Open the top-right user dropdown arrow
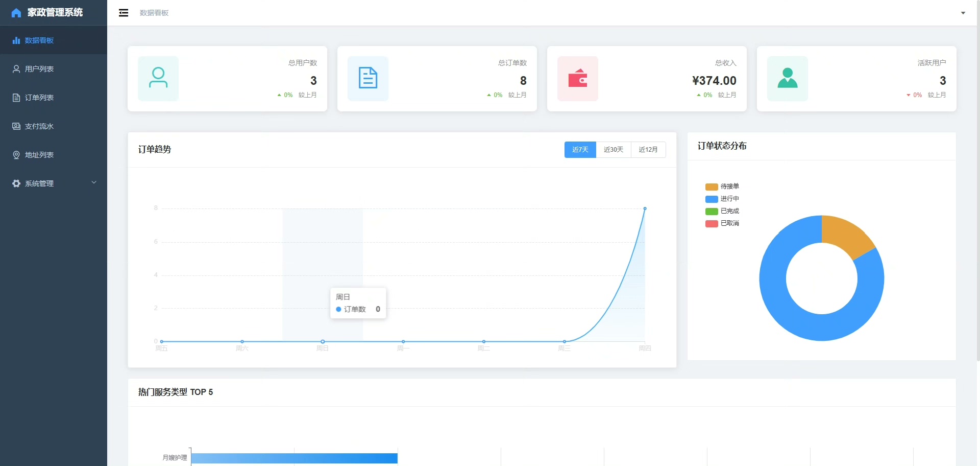Image resolution: width=980 pixels, height=466 pixels. pos(963,13)
